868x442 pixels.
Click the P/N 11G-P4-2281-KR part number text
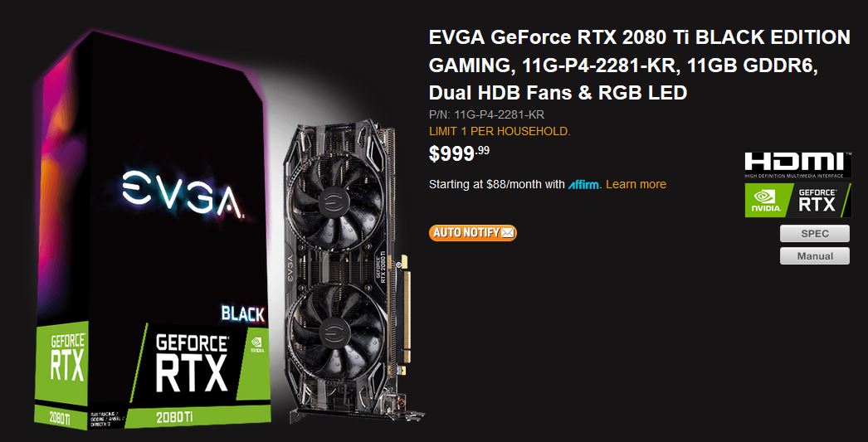[486, 115]
